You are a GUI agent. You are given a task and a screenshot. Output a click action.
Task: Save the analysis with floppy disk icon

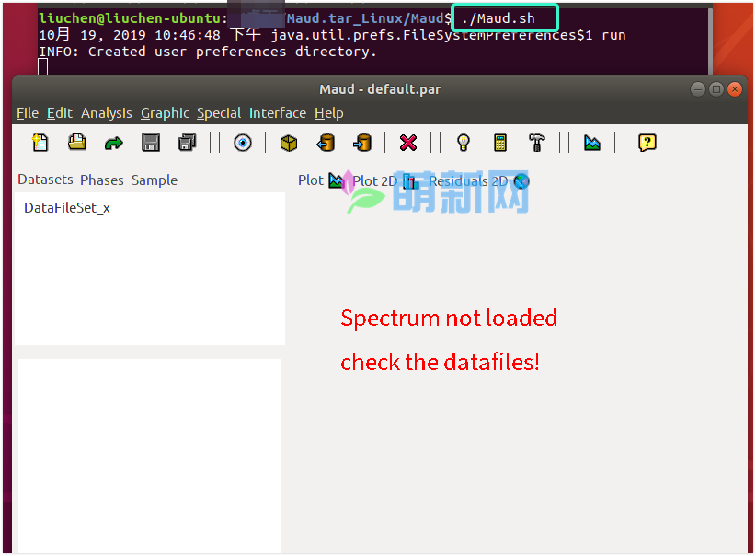tap(151, 143)
